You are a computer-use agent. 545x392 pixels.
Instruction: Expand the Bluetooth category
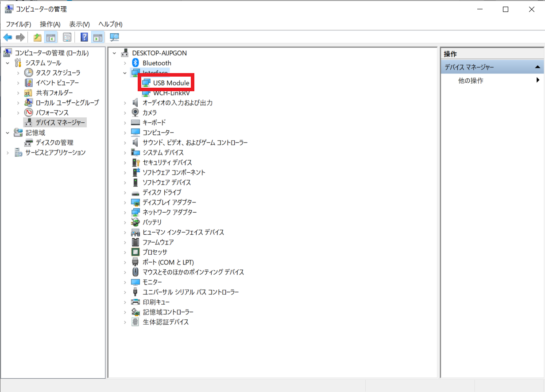pyautogui.click(x=125, y=63)
